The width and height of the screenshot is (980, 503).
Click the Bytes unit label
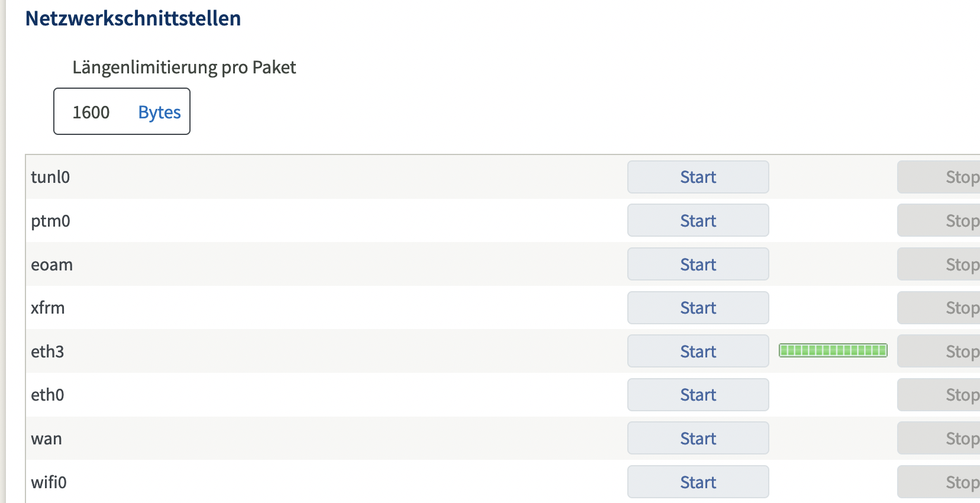159,112
